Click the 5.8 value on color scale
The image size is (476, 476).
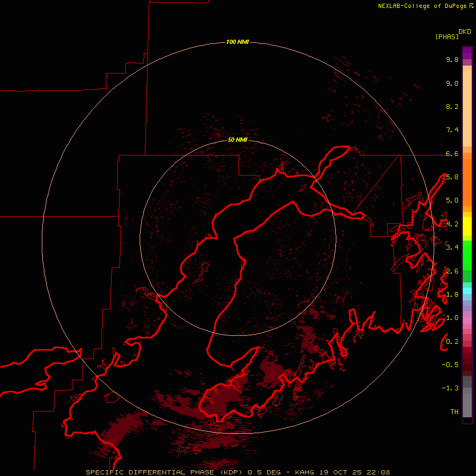click(x=452, y=177)
